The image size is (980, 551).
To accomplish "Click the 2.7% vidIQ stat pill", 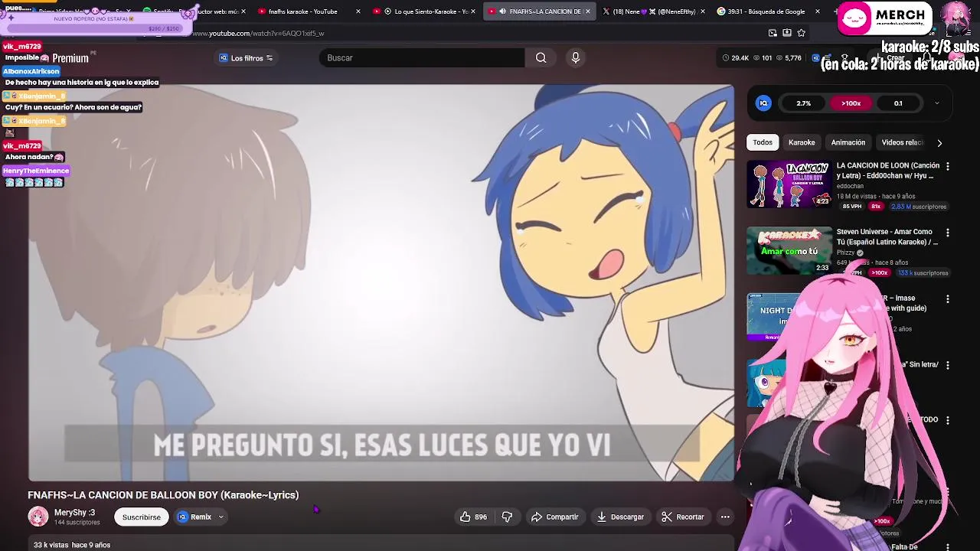I will [x=803, y=103].
